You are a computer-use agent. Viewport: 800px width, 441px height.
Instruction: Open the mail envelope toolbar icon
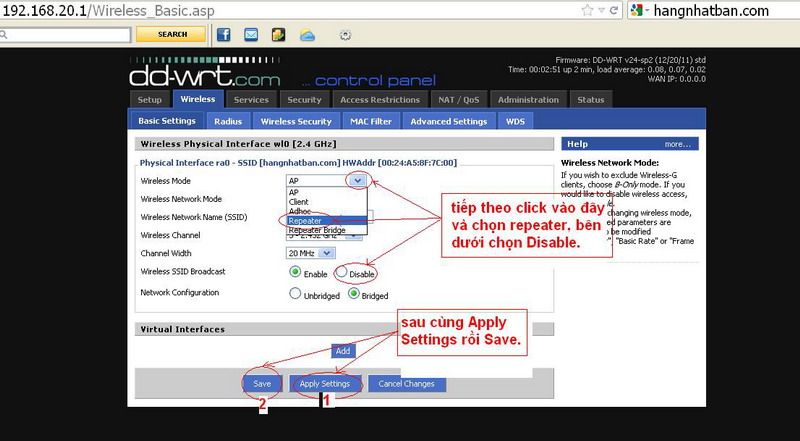pos(251,34)
